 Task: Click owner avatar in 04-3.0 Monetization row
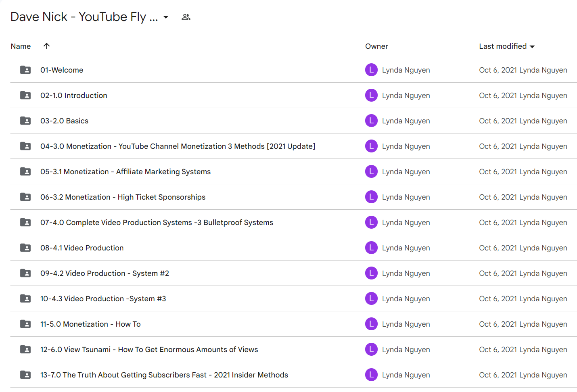(371, 146)
